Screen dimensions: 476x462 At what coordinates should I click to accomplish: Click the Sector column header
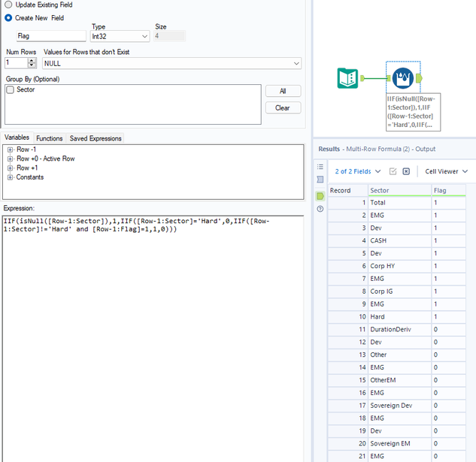coord(399,191)
